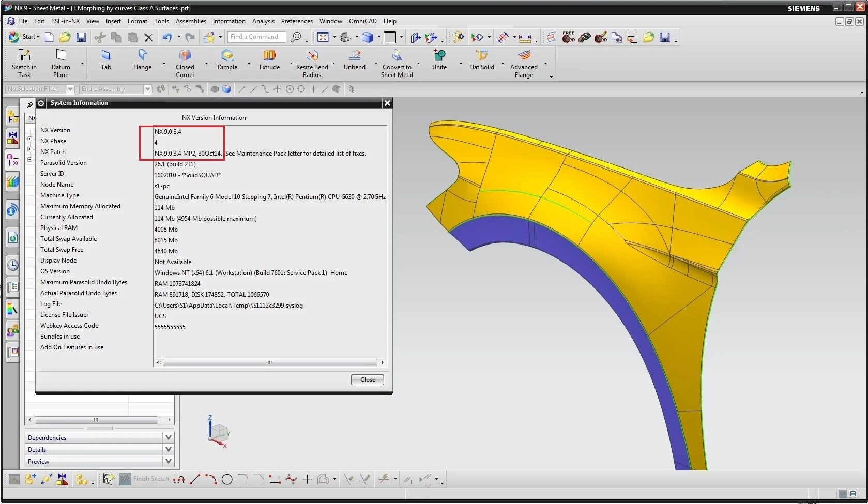The height and width of the screenshot is (504, 868).
Task: Click the Finish Sketch button
Action: (144, 479)
